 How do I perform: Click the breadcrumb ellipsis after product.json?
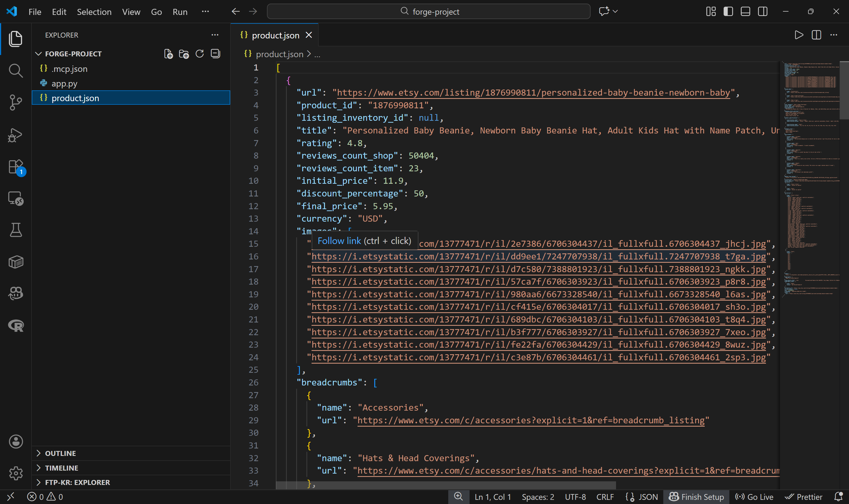[317, 54]
